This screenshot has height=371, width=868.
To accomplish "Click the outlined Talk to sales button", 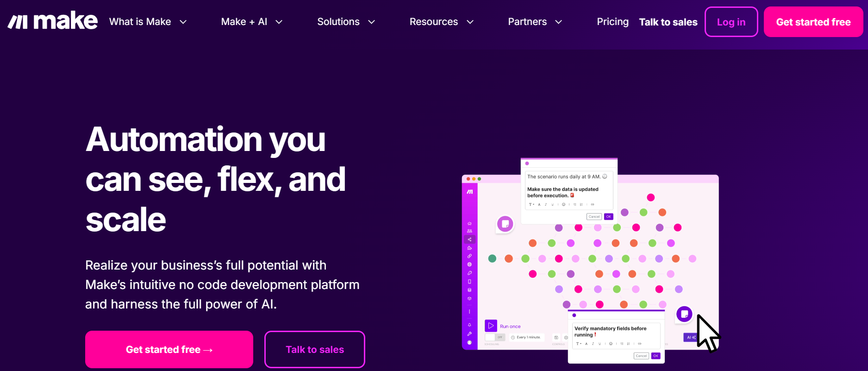I will tap(315, 350).
